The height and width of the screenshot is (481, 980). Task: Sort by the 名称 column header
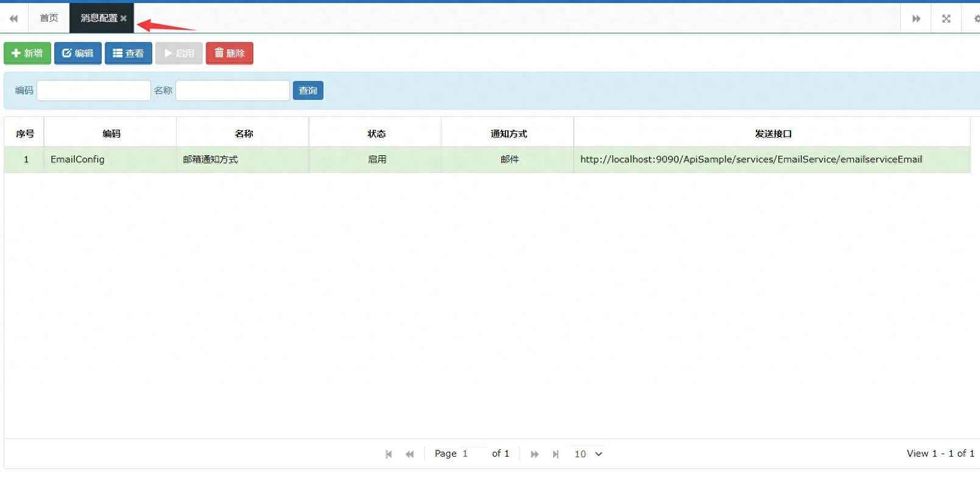tap(244, 133)
